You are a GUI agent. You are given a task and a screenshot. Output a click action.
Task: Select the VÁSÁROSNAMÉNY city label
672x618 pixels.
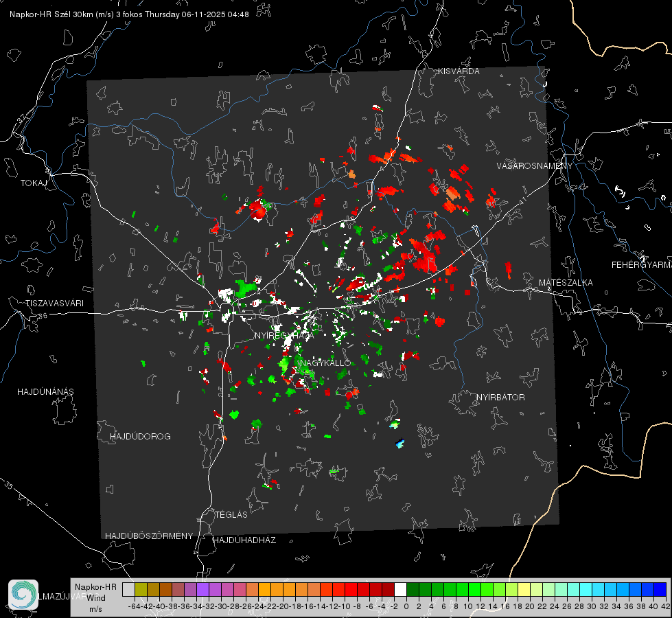535,166
